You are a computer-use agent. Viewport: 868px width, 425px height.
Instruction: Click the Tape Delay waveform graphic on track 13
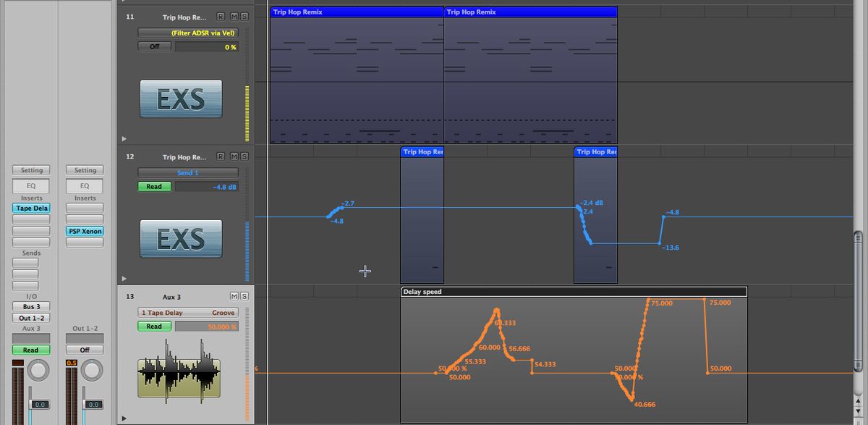click(x=180, y=376)
